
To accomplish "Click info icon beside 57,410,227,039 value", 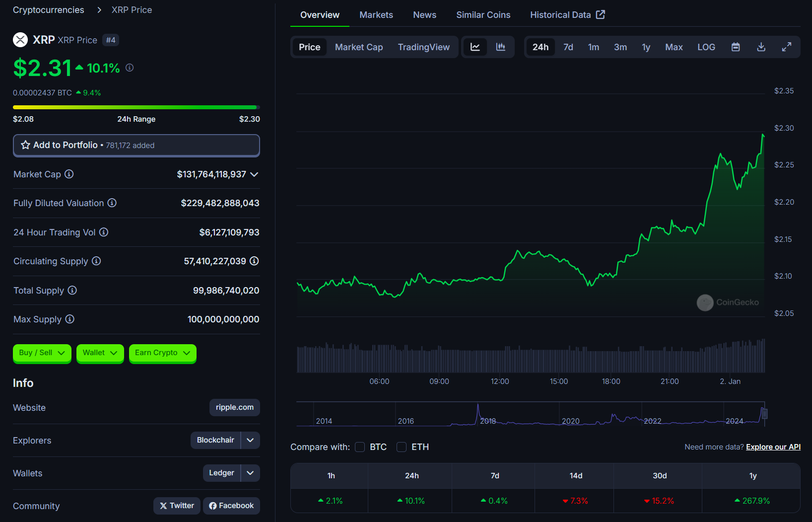I will click(x=254, y=261).
